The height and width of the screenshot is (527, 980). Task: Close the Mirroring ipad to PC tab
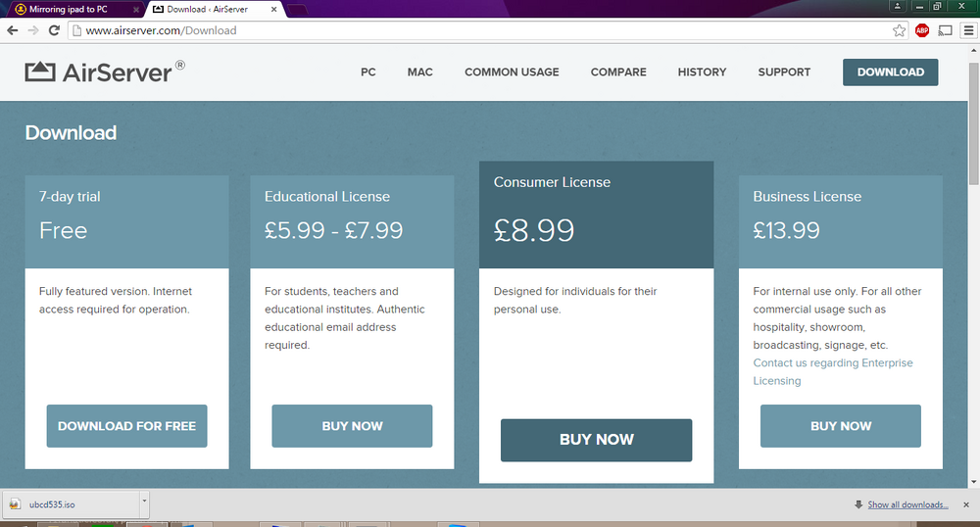tap(136, 10)
